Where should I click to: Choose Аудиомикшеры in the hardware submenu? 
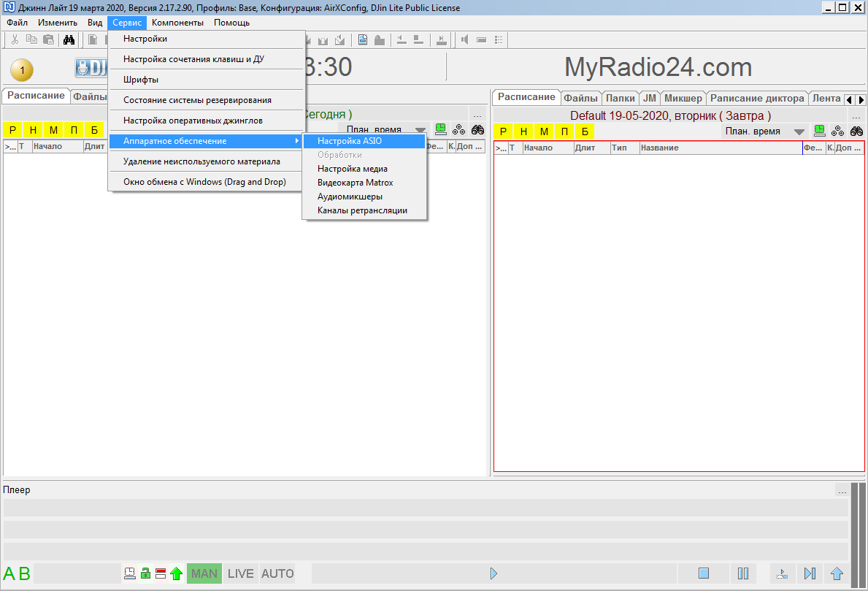[x=350, y=197]
